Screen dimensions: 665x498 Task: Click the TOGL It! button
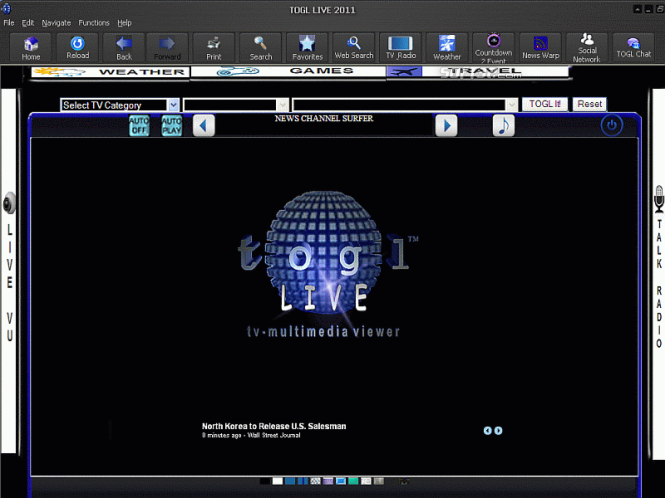545,104
